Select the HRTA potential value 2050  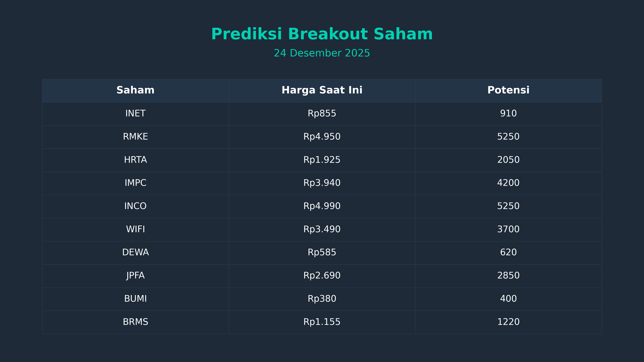click(x=508, y=160)
